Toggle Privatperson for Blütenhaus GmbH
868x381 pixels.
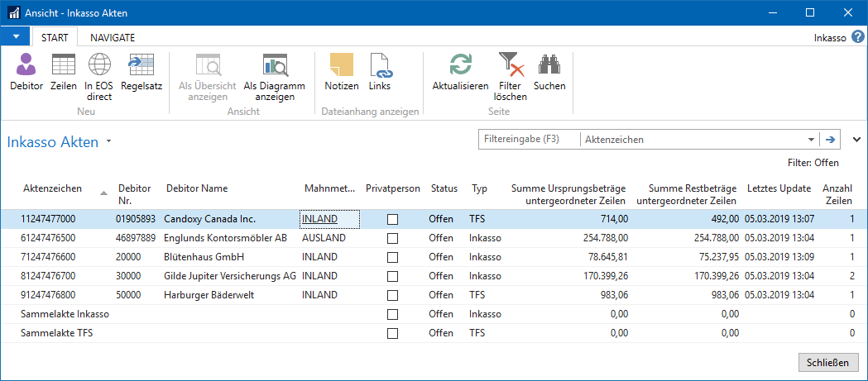point(392,257)
